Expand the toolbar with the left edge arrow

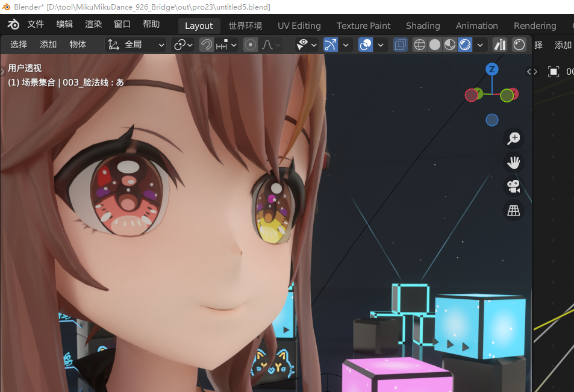(x=2, y=70)
